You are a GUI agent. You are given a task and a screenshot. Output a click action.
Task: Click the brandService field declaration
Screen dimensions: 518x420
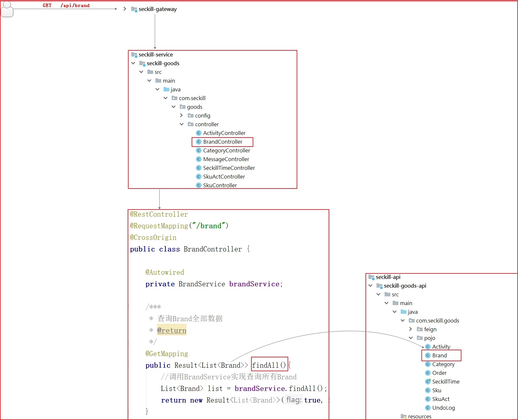click(x=254, y=284)
